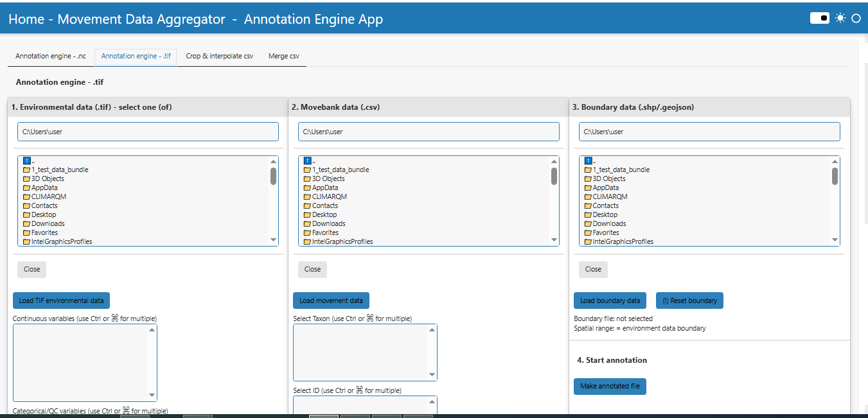Go up one folder in Environmental data browser

27,161
